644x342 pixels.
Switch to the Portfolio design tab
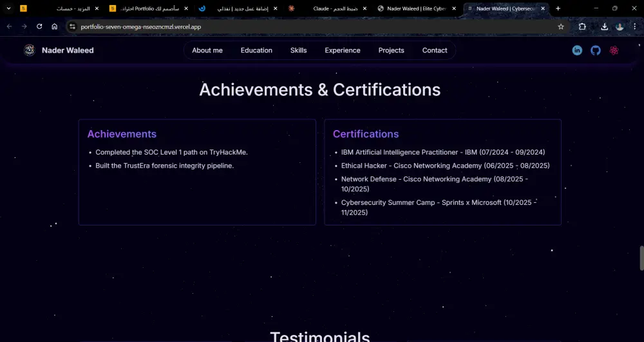point(148,8)
